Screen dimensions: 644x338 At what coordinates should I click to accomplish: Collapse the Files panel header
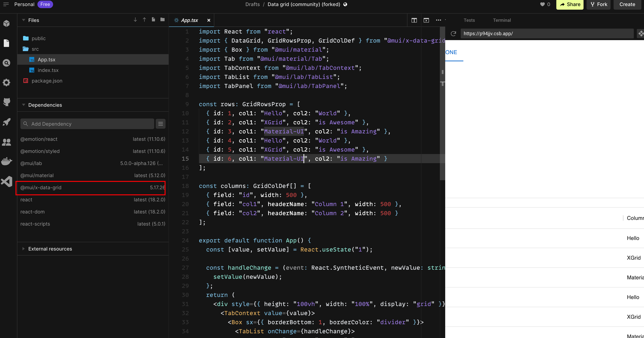(23, 20)
